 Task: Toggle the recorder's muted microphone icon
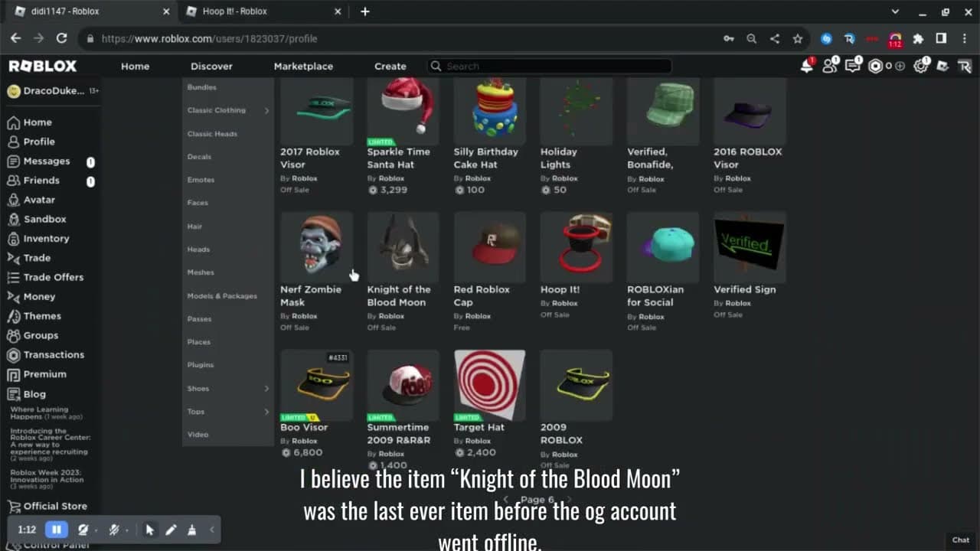point(114,530)
